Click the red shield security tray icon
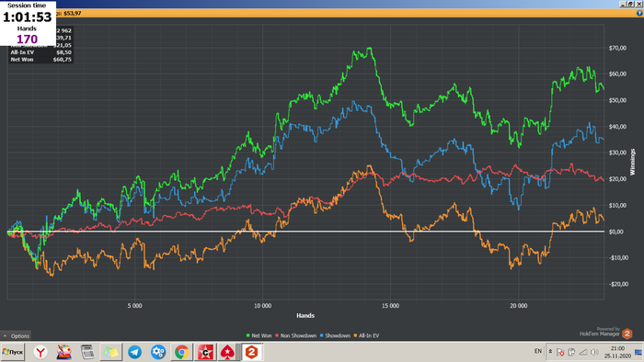This screenshot has width=644, height=362. (560, 352)
